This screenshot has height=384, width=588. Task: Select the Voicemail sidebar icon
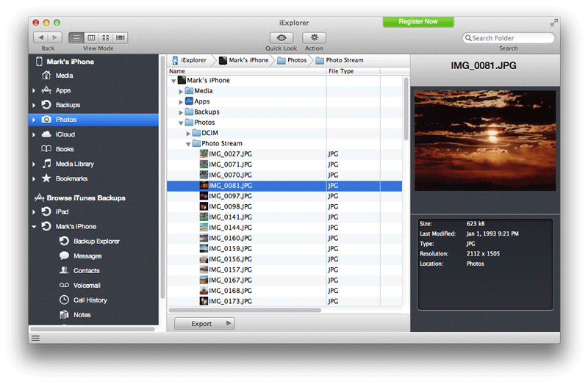pyautogui.click(x=64, y=286)
